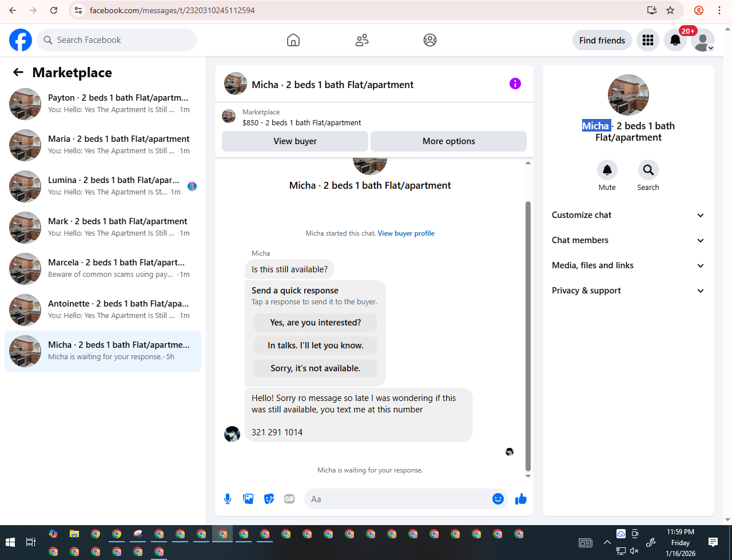This screenshot has width=732, height=560.
Task: Open the Groups icon in top navigation
Action: tap(430, 40)
